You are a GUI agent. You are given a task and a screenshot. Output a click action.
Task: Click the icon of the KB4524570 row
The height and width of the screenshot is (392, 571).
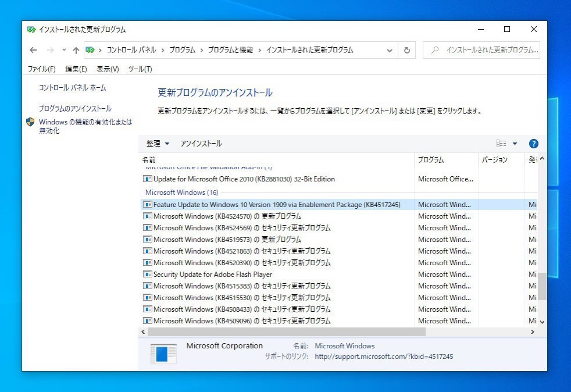click(148, 216)
